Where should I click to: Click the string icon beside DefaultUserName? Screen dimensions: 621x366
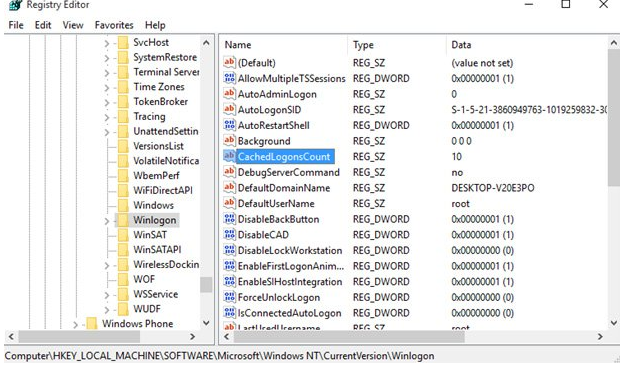coord(229,203)
